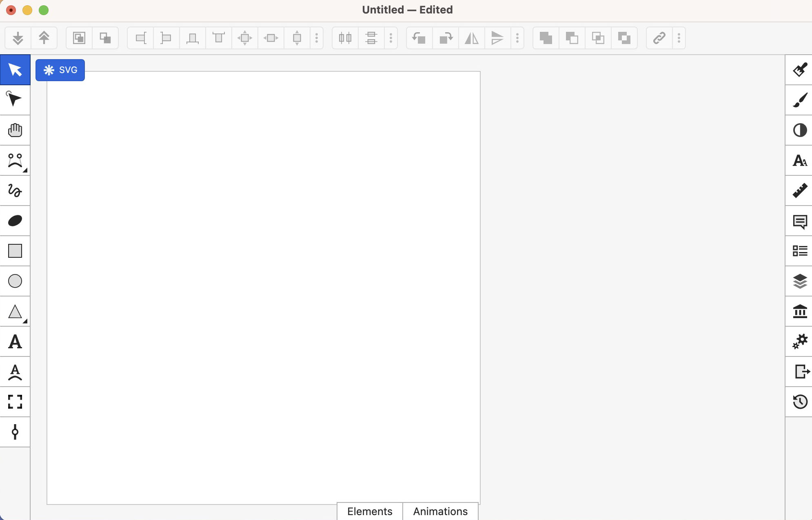Open the History clock panel

point(799,402)
